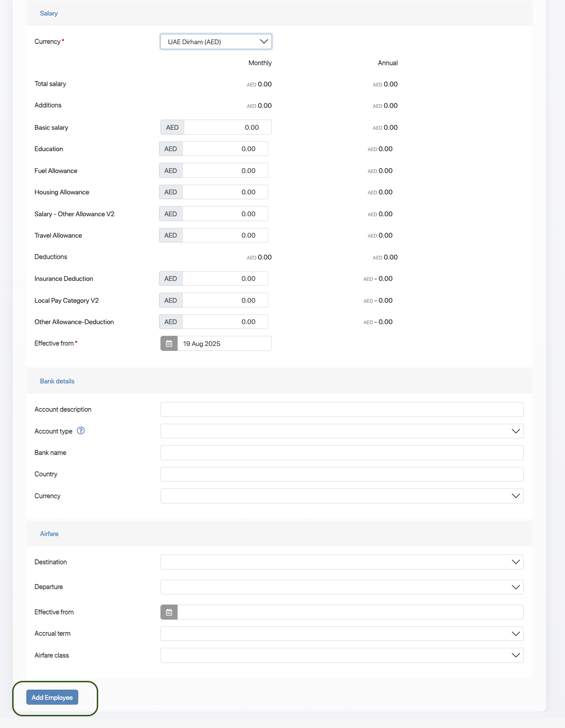
Task: Open the bank details Currency dropdown
Action: pos(341,496)
